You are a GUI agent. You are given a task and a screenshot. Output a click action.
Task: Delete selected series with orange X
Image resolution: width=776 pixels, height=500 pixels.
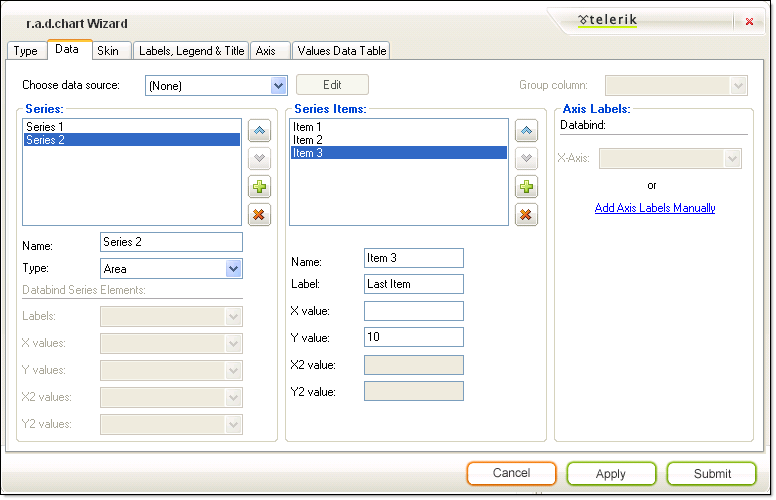coord(259,215)
